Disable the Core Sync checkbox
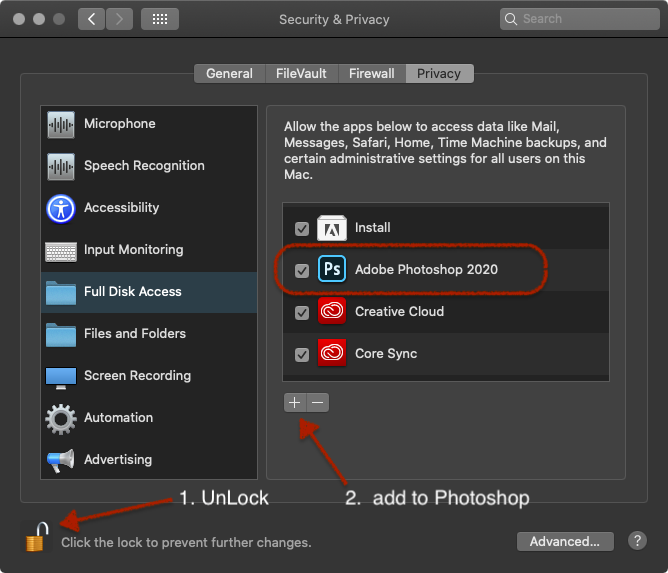668x573 pixels. 302,354
